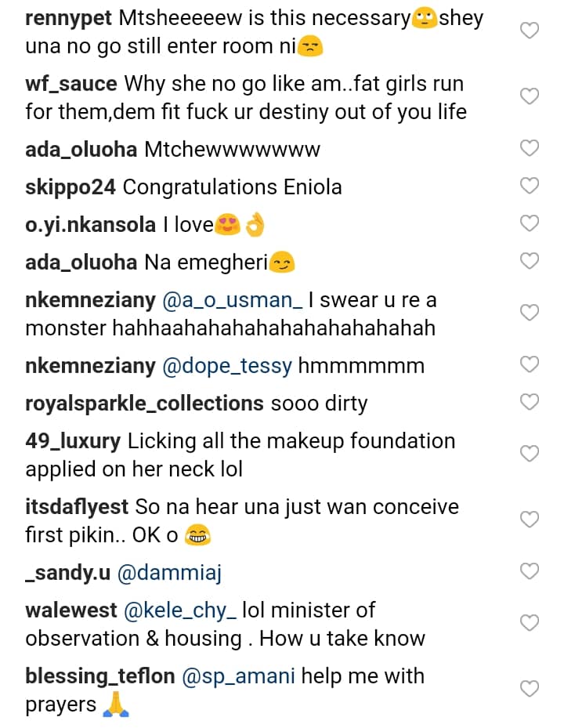View the royalsparkle_collections profile
This screenshot has width=564, height=728.
144,403
